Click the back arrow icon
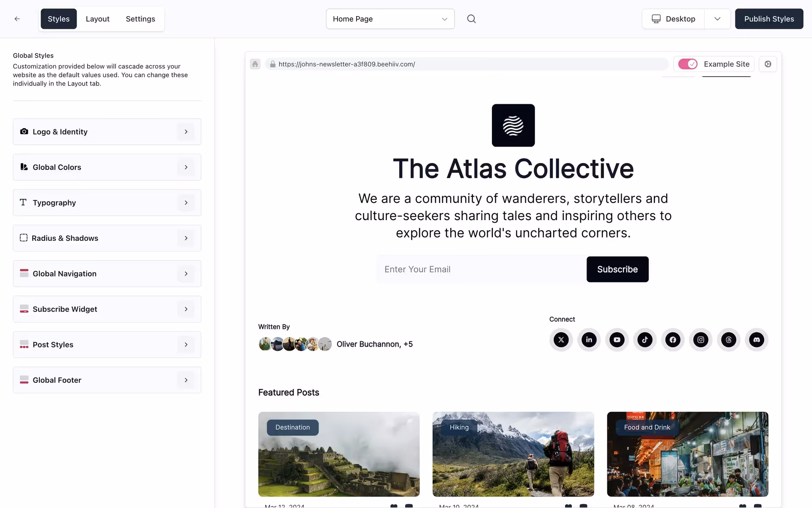The image size is (812, 508). click(x=17, y=19)
